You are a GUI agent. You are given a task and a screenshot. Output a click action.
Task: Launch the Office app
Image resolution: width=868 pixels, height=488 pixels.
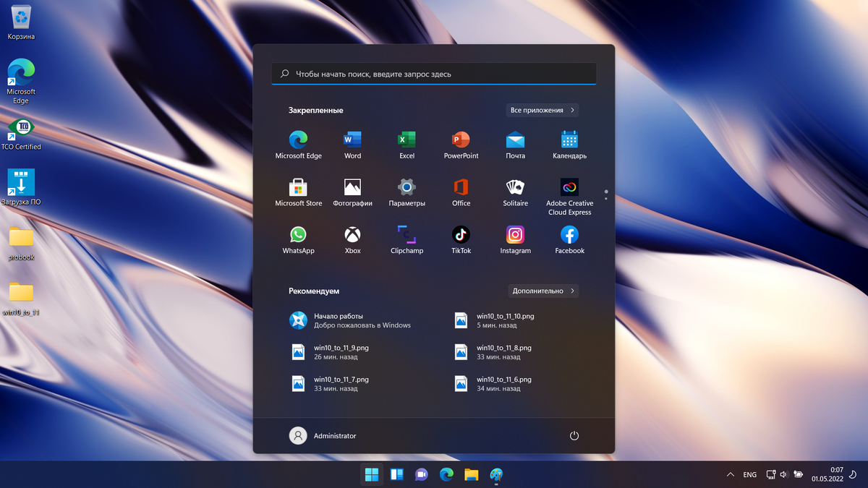(461, 192)
